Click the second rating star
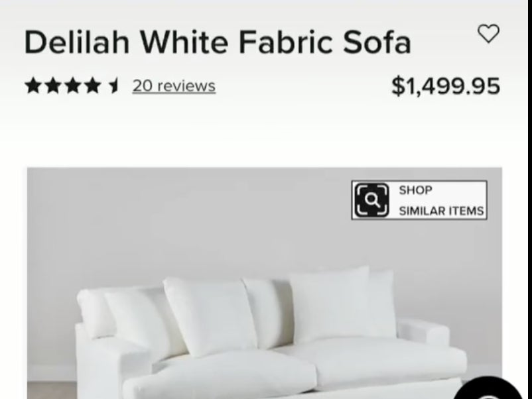532x399 pixels. pyautogui.click(x=53, y=85)
